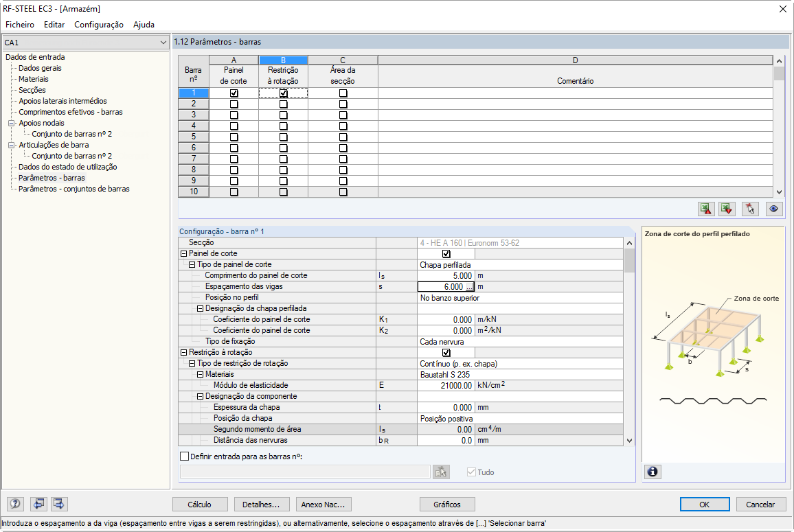Select Materiais in the navigation tree
Screen dimensions: 794x532
(34, 79)
